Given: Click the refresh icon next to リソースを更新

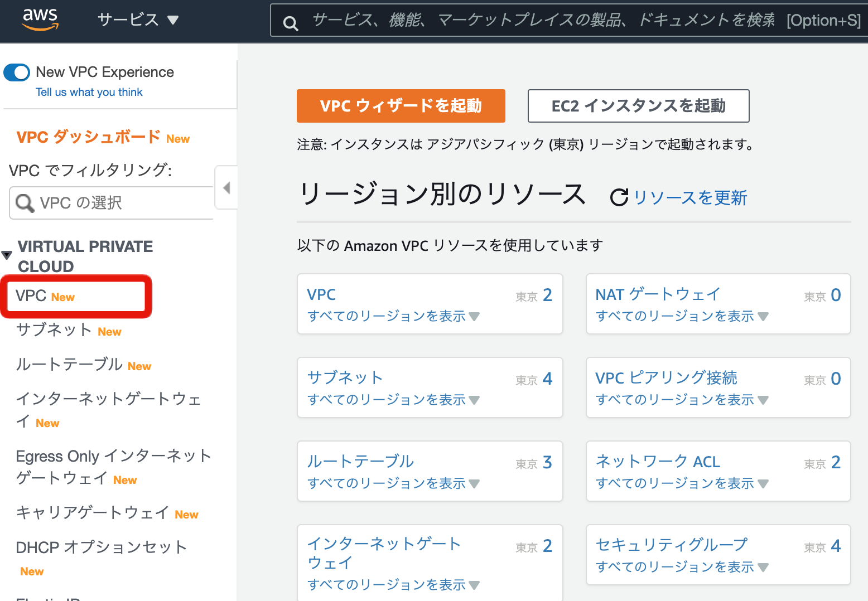Looking at the screenshot, I should 619,197.
